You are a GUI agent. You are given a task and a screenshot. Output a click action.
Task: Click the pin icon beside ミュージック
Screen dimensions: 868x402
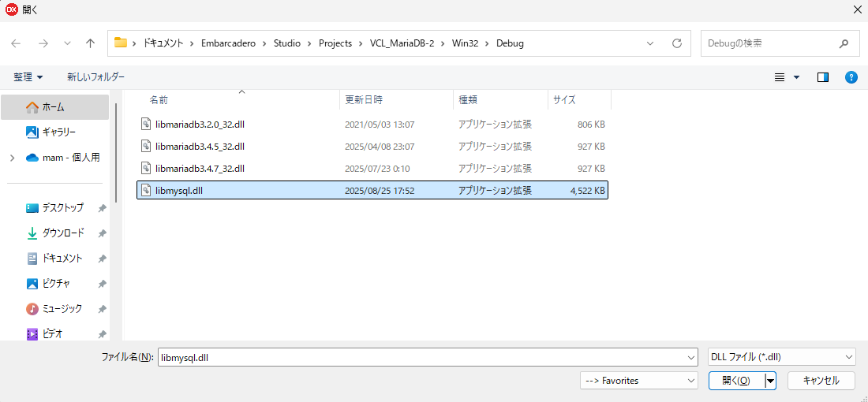pos(102,309)
